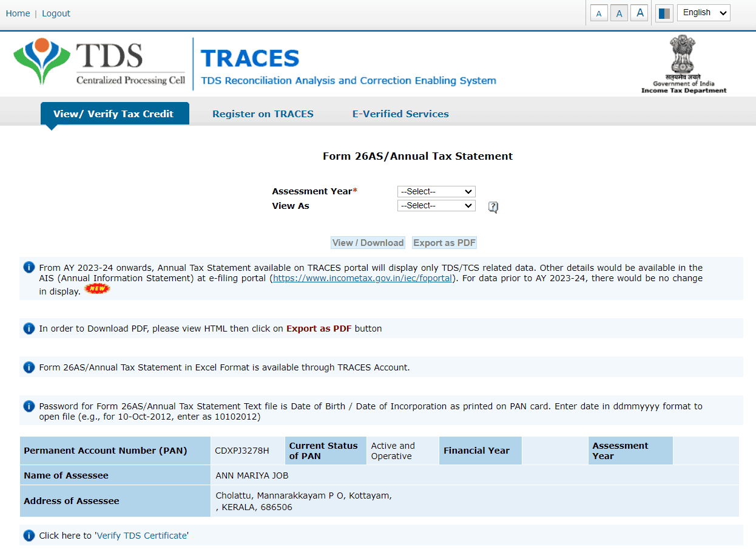Click the Income Tax Department emblem

coord(683,61)
